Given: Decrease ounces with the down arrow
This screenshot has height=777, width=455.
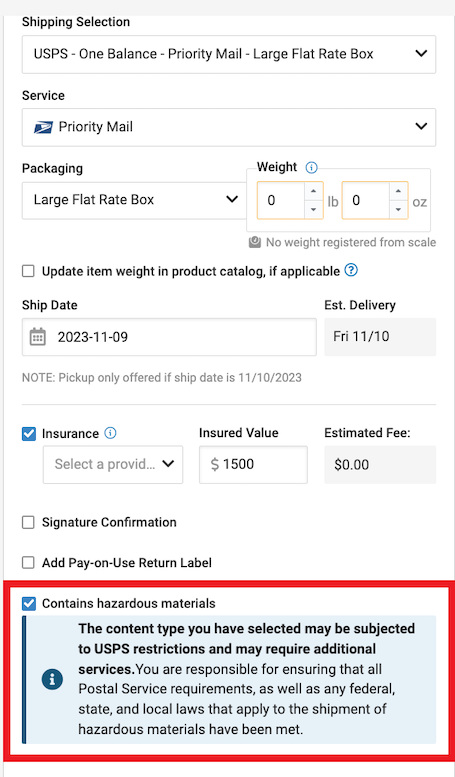Looking at the screenshot, I should tap(398, 209).
